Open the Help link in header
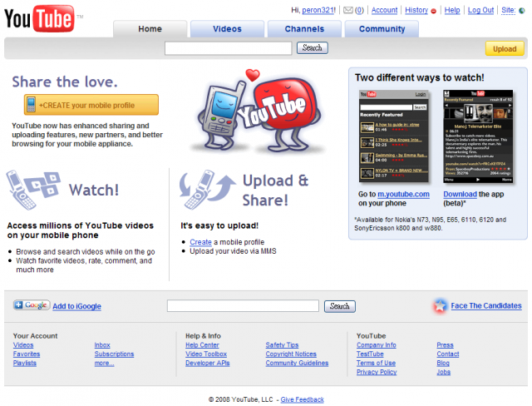Screen dimensions: 532x406 point(452,10)
